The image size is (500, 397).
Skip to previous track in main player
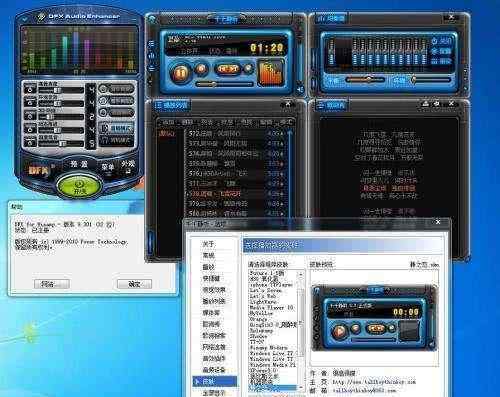[x=222, y=69]
